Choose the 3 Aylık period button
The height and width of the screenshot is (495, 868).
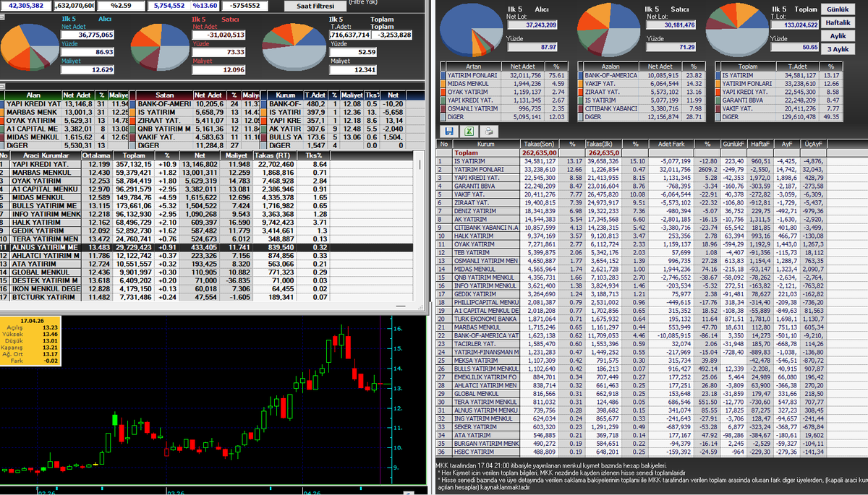click(x=837, y=49)
